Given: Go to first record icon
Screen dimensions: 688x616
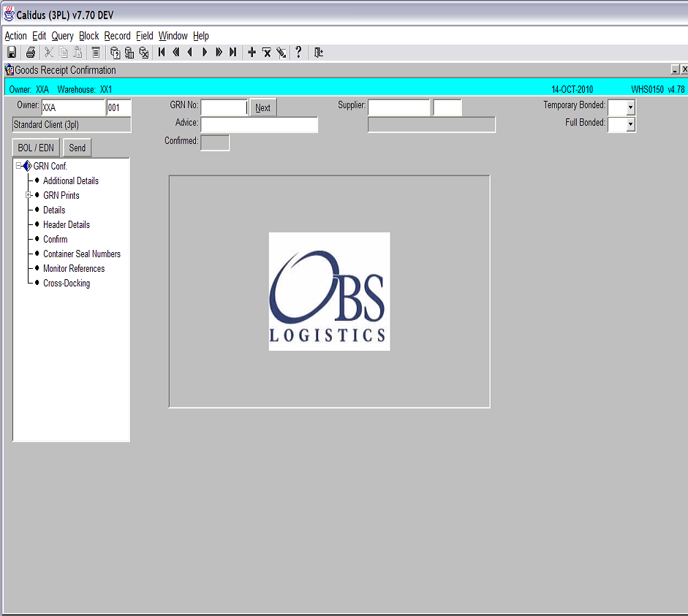Looking at the screenshot, I should point(162,52).
